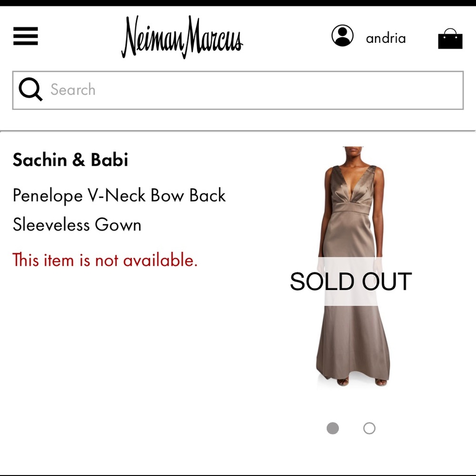Switch to the second carousel dot
This screenshot has height=476, width=476.
[x=369, y=428]
